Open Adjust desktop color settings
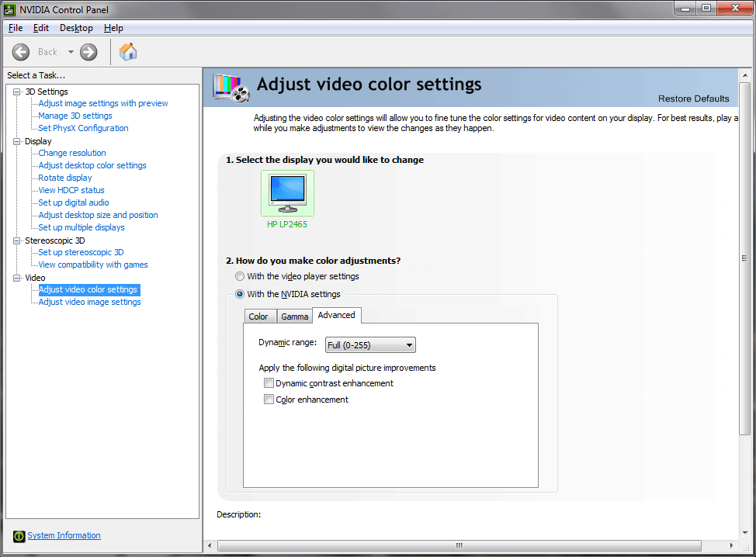Viewport: 756px width, 557px height. (x=92, y=165)
